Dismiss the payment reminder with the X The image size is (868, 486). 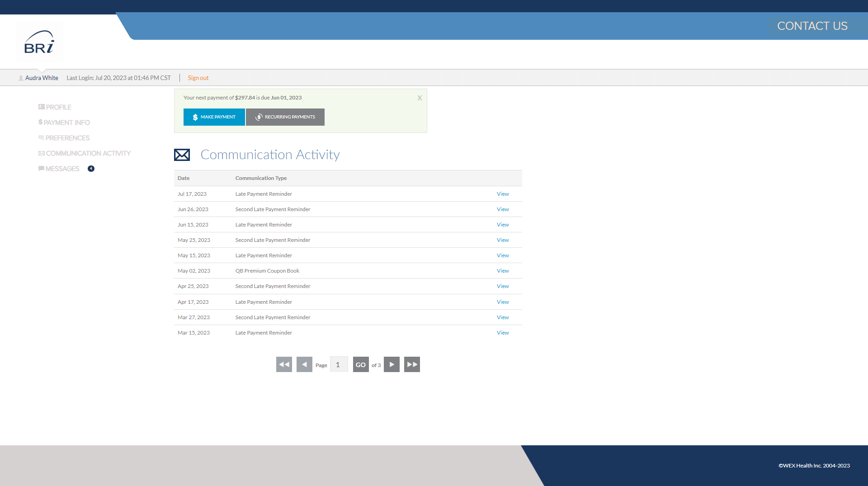(x=420, y=98)
